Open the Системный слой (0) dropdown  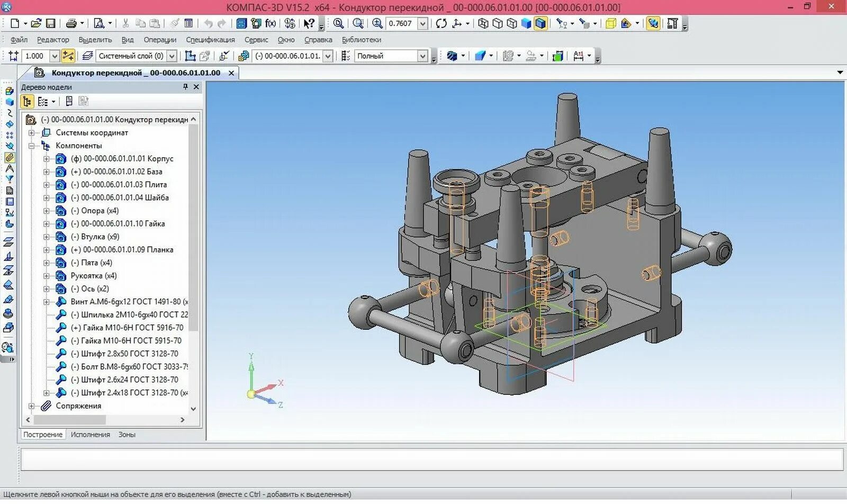(172, 56)
